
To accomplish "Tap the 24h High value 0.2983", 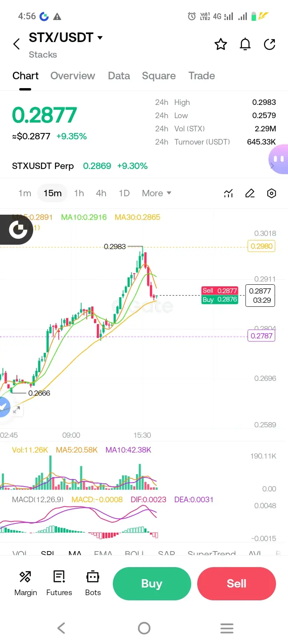I will coord(264,102).
